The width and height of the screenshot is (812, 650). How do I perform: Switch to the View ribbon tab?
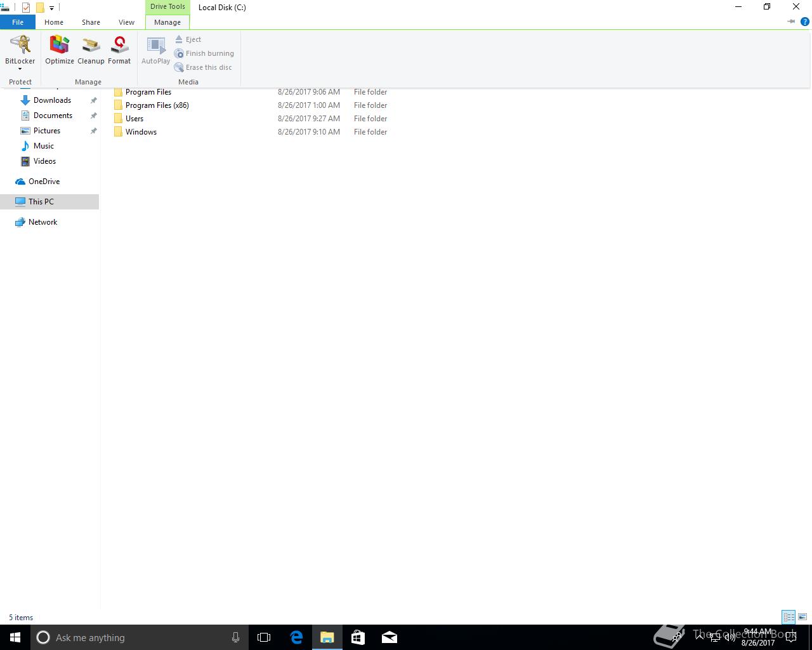pos(126,22)
